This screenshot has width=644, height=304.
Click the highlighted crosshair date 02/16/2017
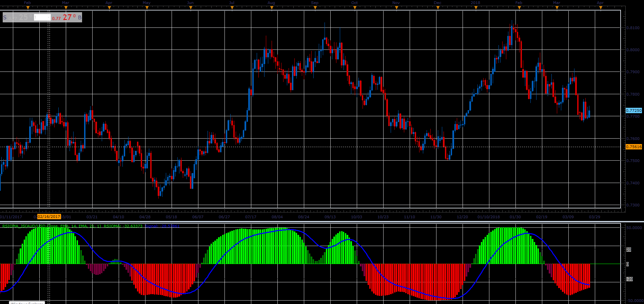click(x=49, y=217)
